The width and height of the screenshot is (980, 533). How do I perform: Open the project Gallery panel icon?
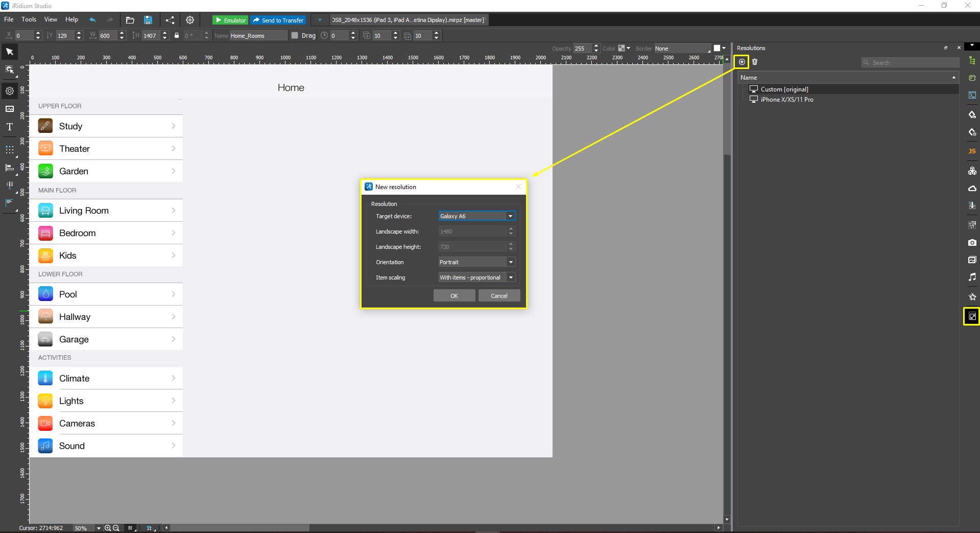pyautogui.click(x=972, y=260)
